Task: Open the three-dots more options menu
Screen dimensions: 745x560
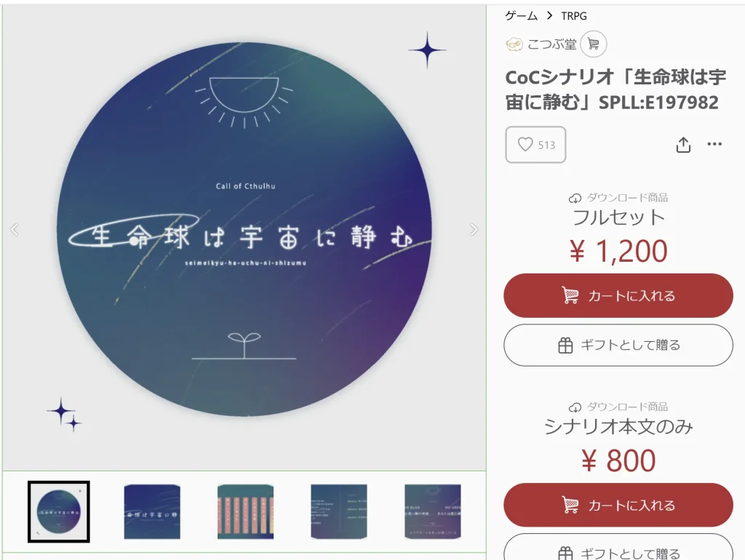Action: point(714,144)
